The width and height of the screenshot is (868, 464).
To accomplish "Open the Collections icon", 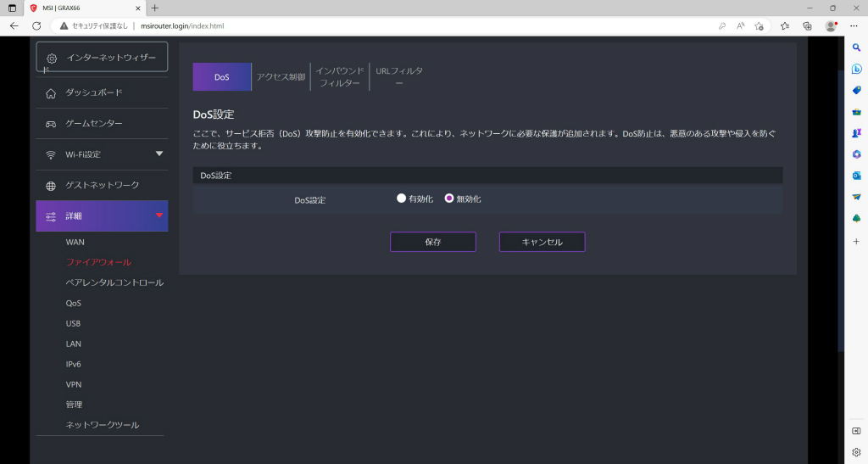I will pyautogui.click(x=807, y=26).
